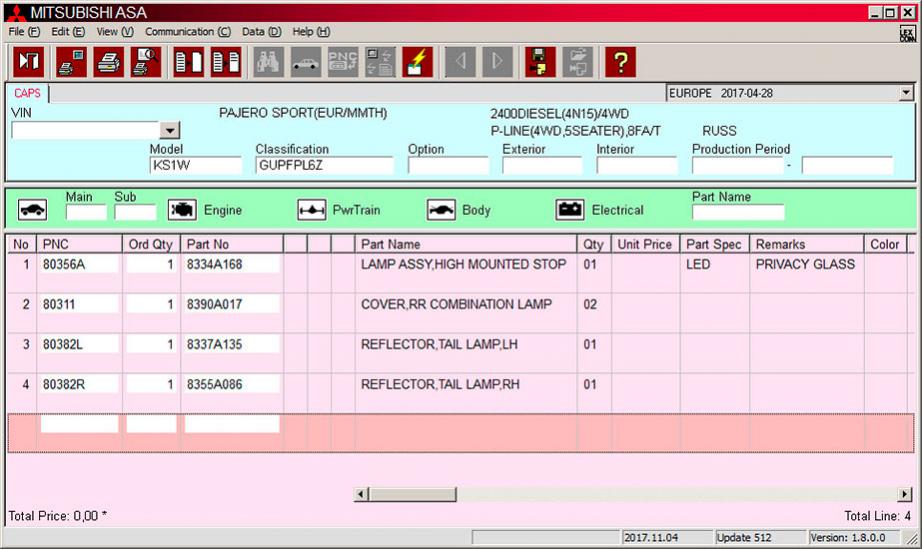Viewport: 922px width, 549px height.
Task: Click the Production Period start field
Action: [x=738, y=165]
